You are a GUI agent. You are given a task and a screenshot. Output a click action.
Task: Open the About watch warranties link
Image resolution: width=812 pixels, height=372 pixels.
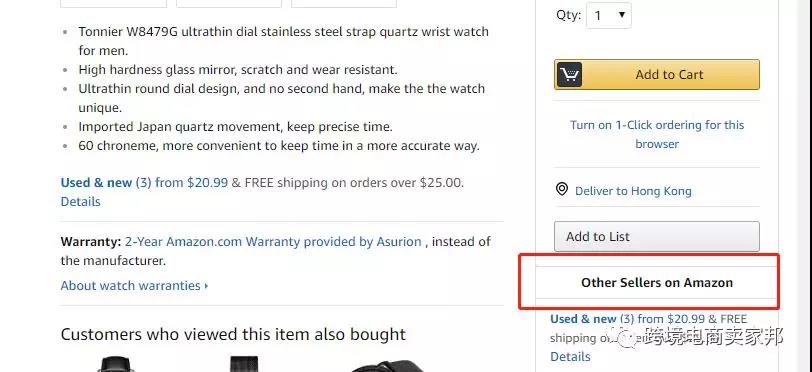[130, 285]
